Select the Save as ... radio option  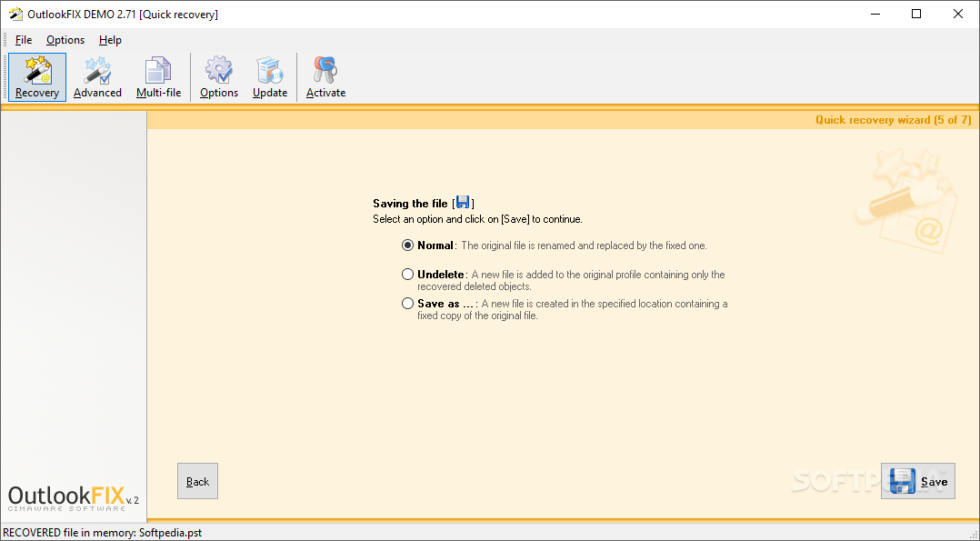point(407,304)
